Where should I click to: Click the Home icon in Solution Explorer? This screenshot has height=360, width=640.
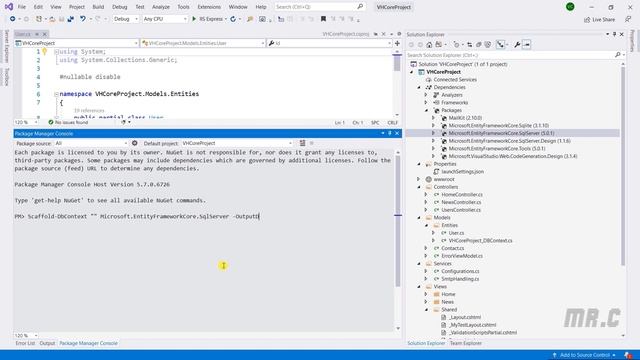(429, 44)
